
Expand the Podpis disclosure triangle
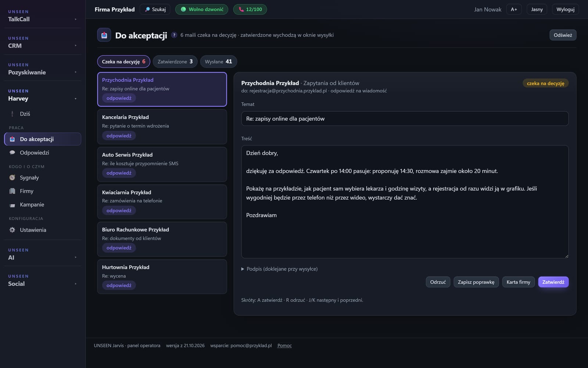pos(243,269)
